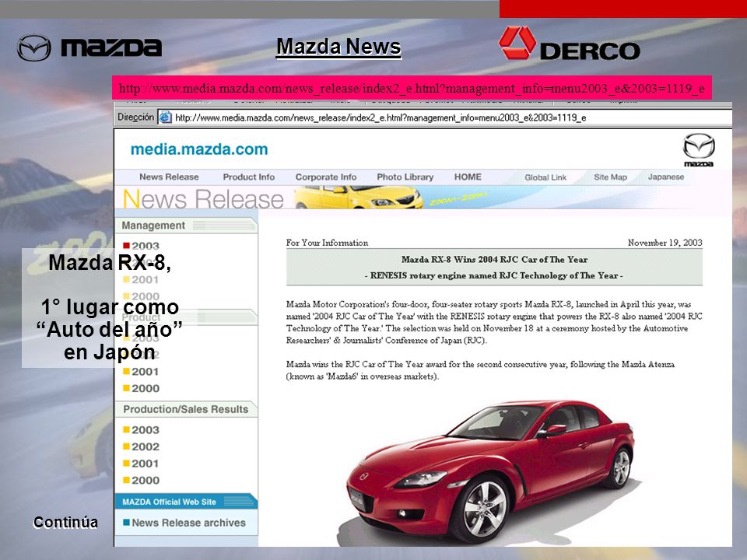Click the headline 'Mazda RX-8 Wins 2004 RJC Car of The Year'
The image size is (747, 560).
click(x=494, y=260)
